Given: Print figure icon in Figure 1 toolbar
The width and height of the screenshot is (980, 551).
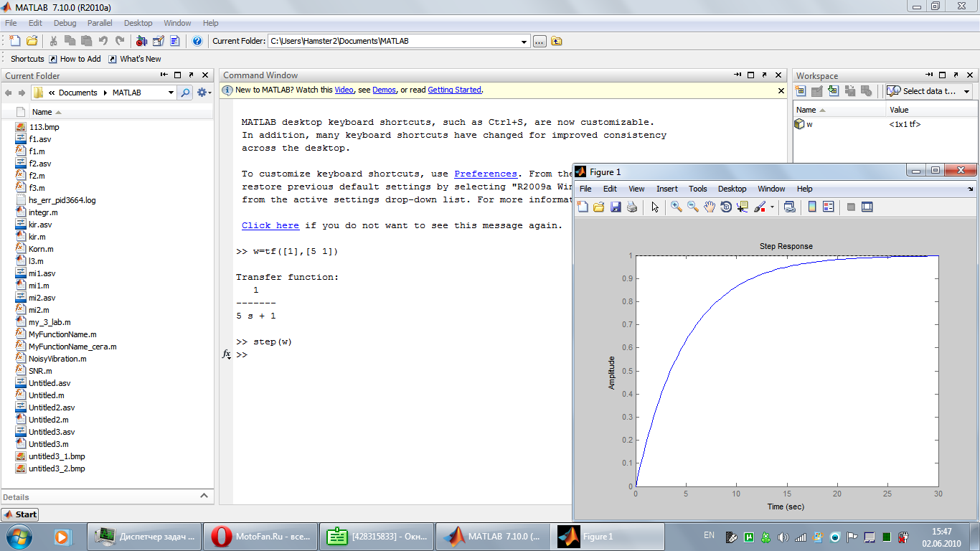Looking at the screenshot, I should [632, 207].
